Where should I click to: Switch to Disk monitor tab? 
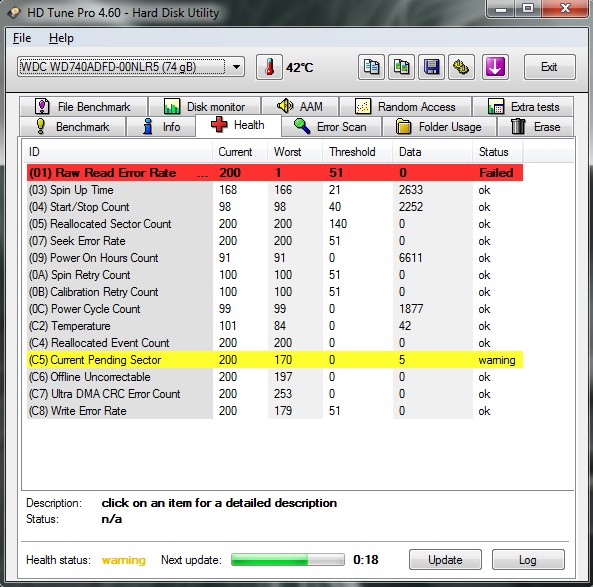[205, 107]
